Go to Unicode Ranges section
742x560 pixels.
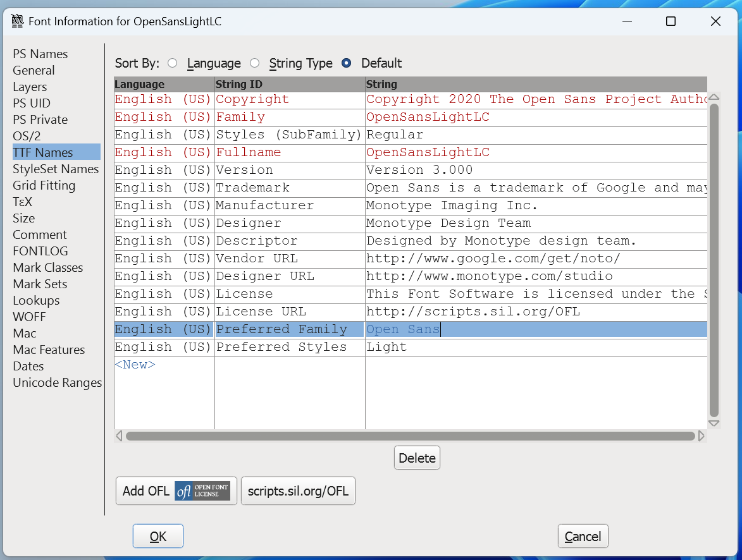[x=57, y=382]
